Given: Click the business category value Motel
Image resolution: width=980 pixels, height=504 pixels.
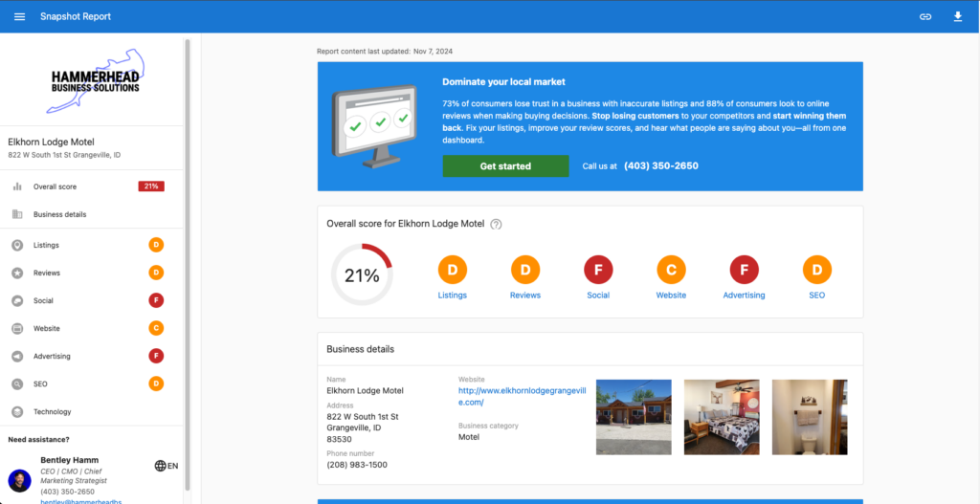Looking at the screenshot, I should [469, 437].
